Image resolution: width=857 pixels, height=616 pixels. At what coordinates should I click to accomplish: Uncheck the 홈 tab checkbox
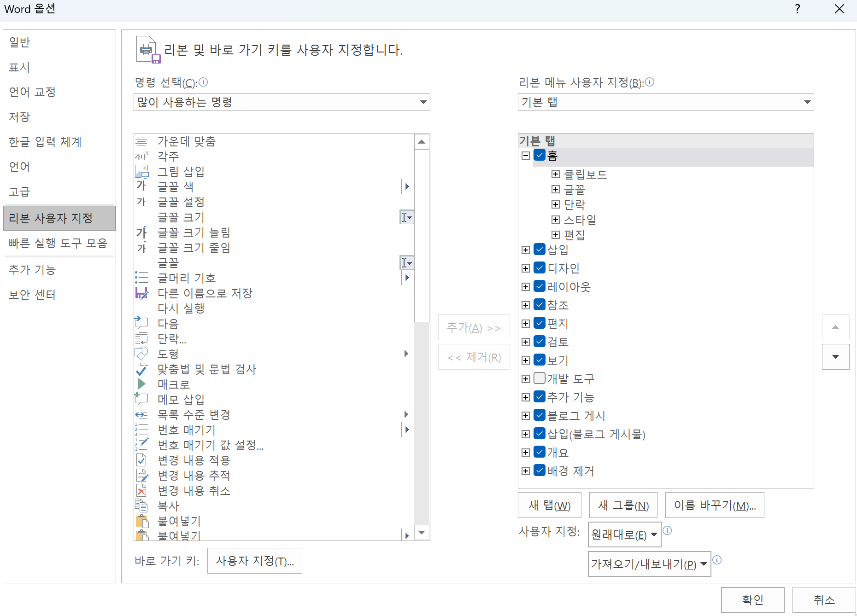point(540,155)
